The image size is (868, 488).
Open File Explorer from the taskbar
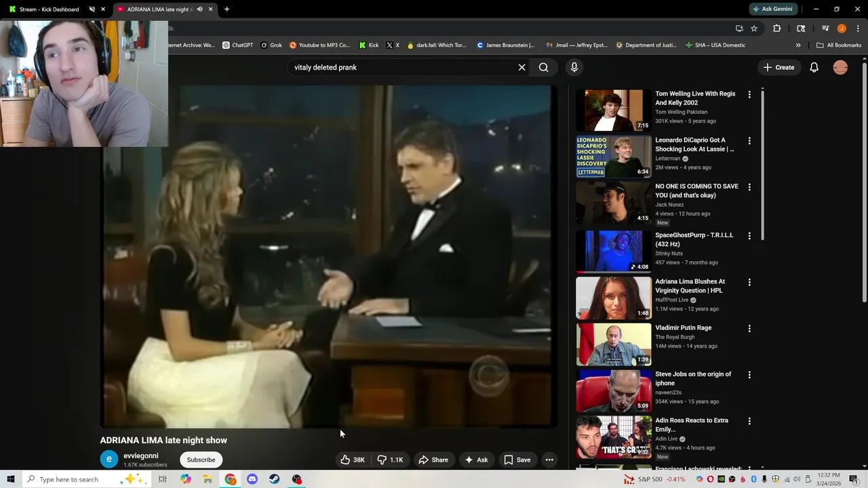(208, 479)
